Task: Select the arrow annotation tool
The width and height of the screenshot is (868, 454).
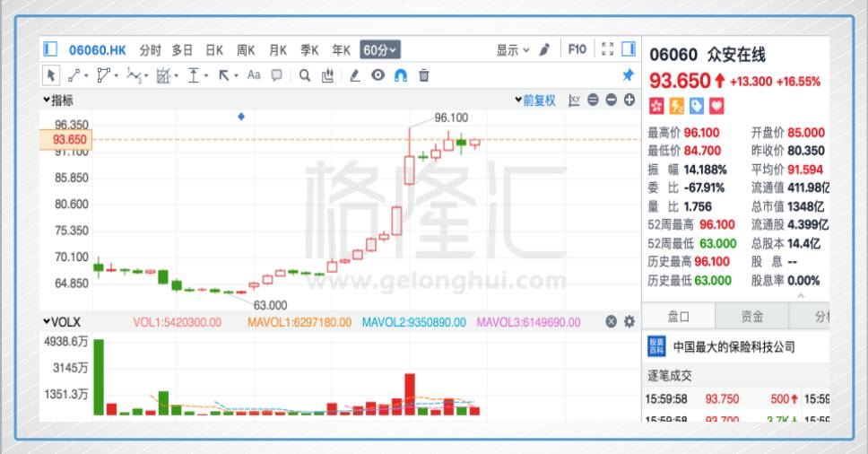Action: tap(223, 75)
